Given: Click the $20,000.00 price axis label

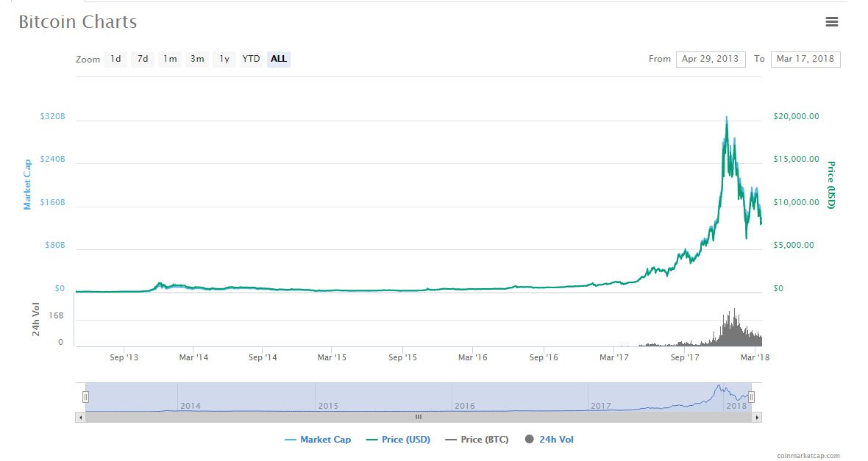Looking at the screenshot, I should 796,116.
